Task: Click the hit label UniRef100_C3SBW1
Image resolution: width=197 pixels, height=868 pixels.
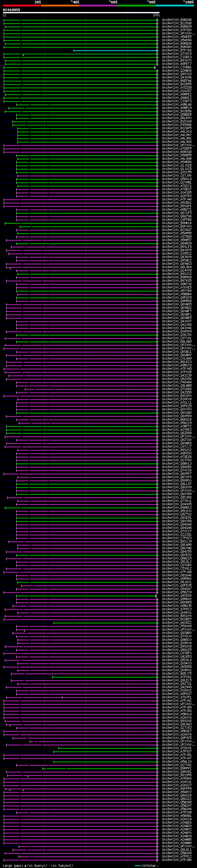Action: 177,67
